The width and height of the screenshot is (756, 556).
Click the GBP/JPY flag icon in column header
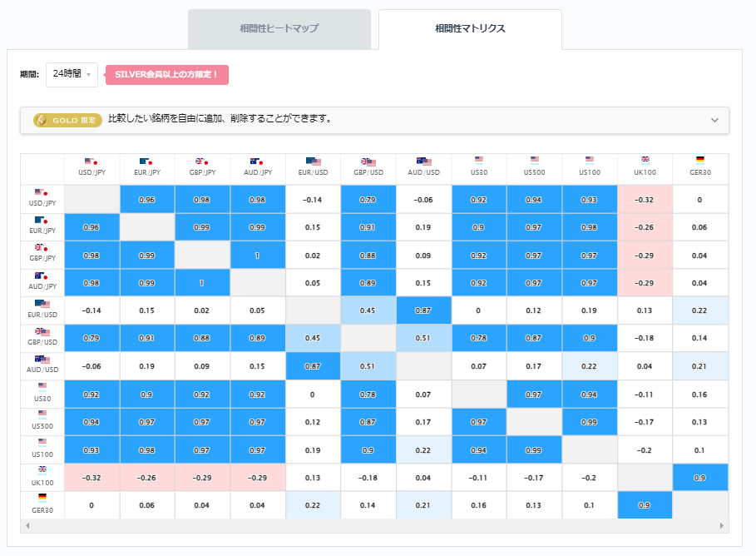[x=202, y=161]
